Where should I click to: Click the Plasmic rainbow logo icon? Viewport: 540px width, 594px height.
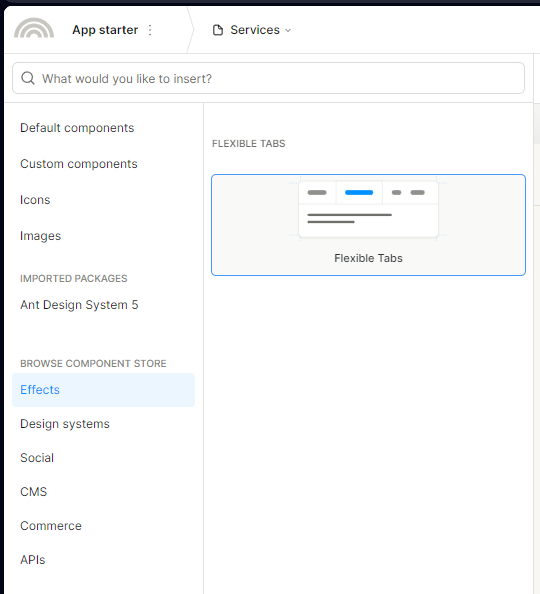34,28
